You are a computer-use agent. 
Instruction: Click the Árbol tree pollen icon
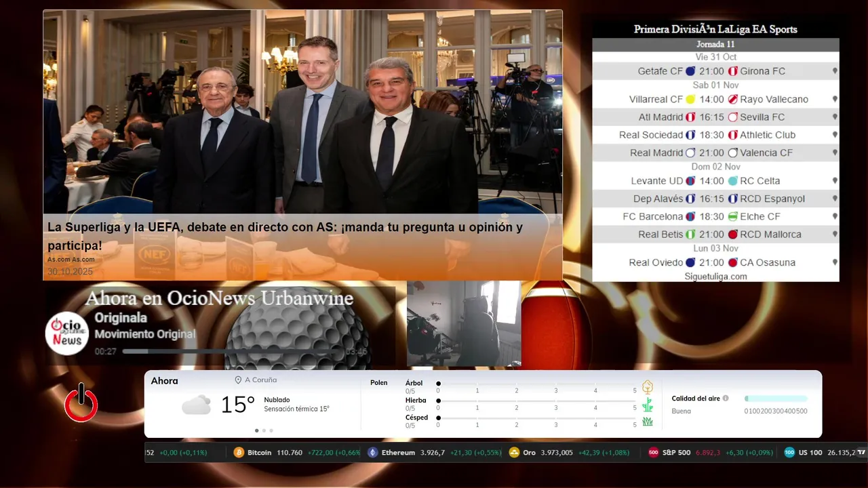coord(648,387)
